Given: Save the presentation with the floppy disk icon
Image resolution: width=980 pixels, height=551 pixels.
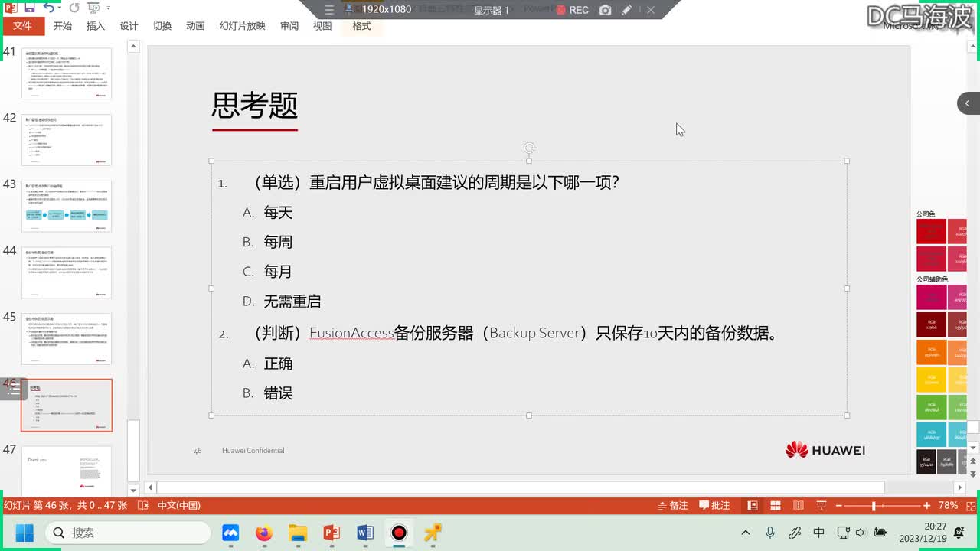Looking at the screenshot, I should (x=29, y=8).
